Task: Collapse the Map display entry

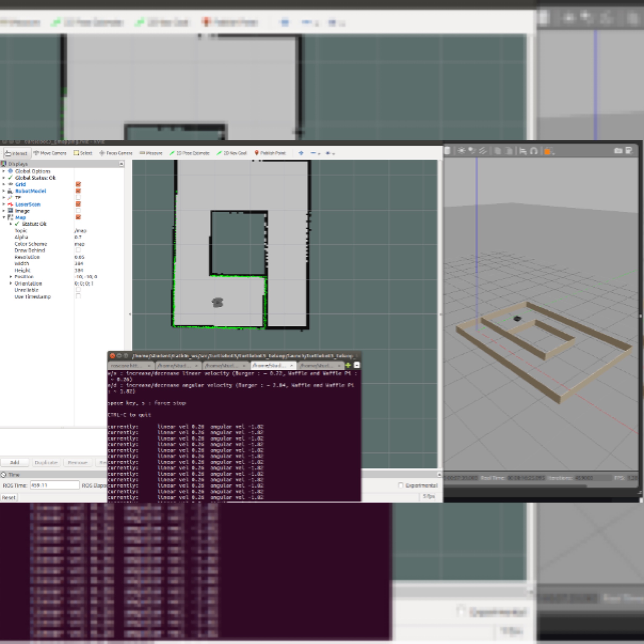Action: coord(4,217)
